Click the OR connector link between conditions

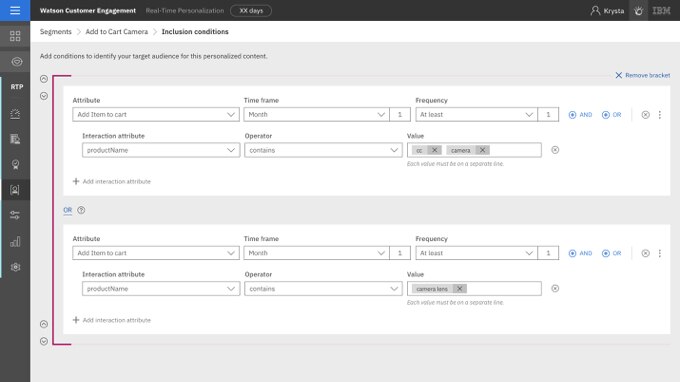click(68, 210)
